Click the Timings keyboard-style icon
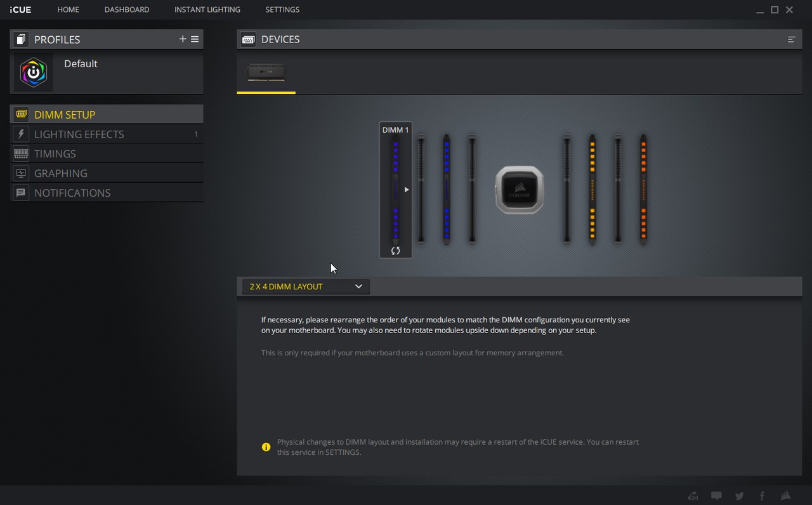 (x=21, y=154)
